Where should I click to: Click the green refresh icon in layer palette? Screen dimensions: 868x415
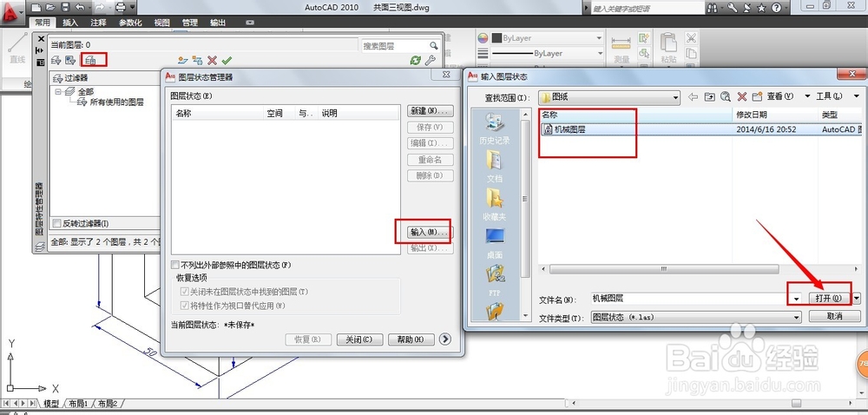415,60
